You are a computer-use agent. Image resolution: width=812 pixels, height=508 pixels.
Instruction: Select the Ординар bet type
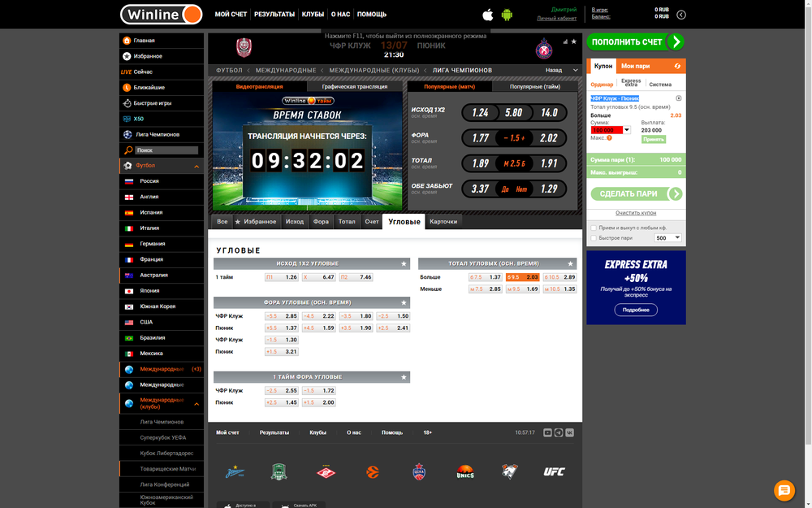click(x=602, y=85)
